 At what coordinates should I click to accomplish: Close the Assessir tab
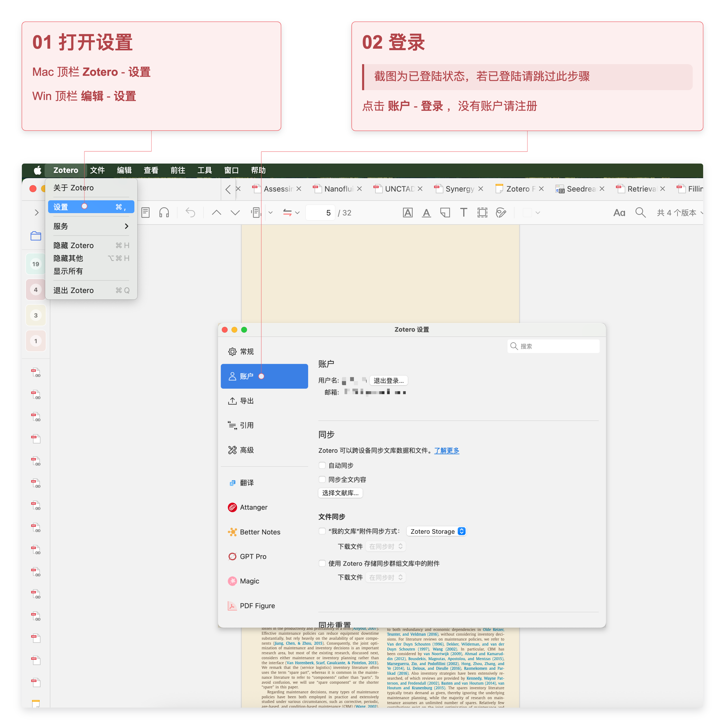pos(299,189)
